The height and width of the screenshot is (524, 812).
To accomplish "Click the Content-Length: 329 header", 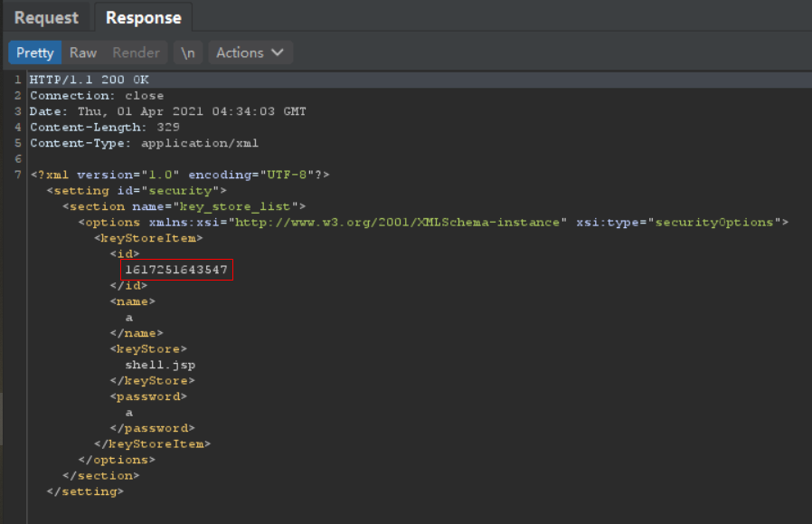I will click(x=104, y=127).
